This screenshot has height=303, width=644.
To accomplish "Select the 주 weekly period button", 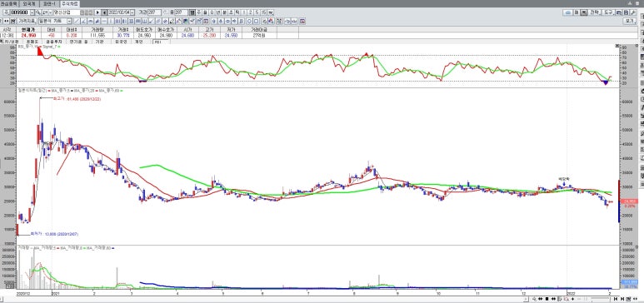I will [199, 12].
